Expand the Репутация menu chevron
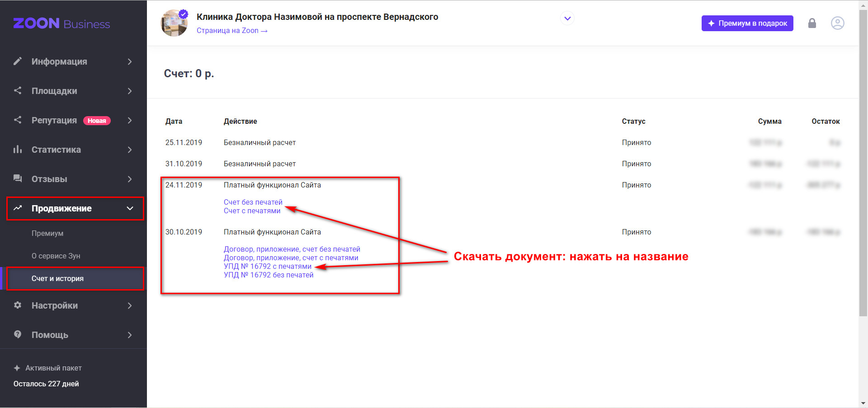The width and height of the screenshot is (868, 408). 130,120
